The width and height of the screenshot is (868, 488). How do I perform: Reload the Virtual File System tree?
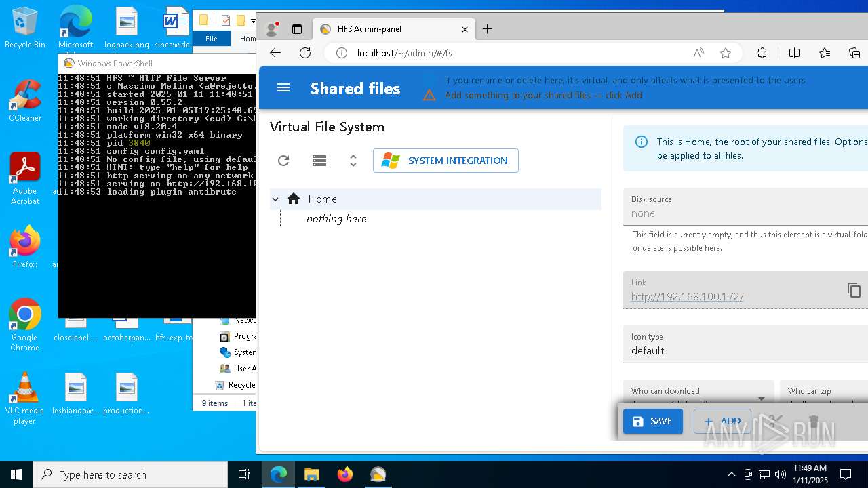click(283, 161)
